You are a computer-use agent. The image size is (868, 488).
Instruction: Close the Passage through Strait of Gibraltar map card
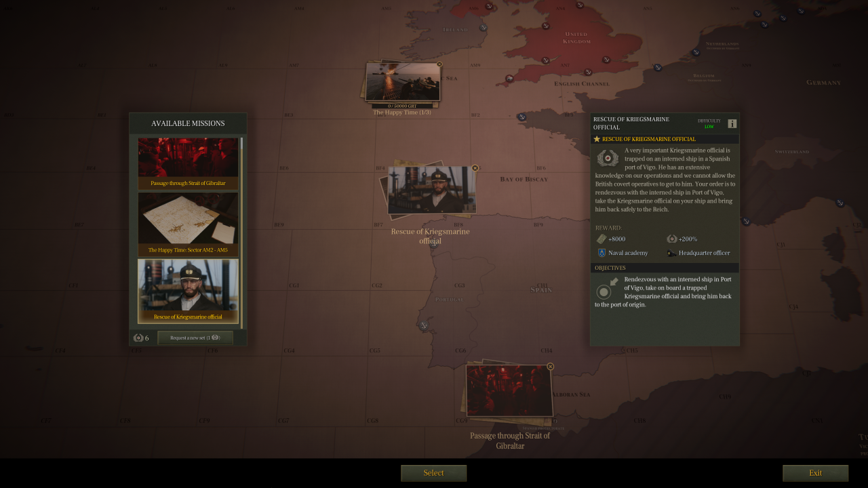coord(550,367)
